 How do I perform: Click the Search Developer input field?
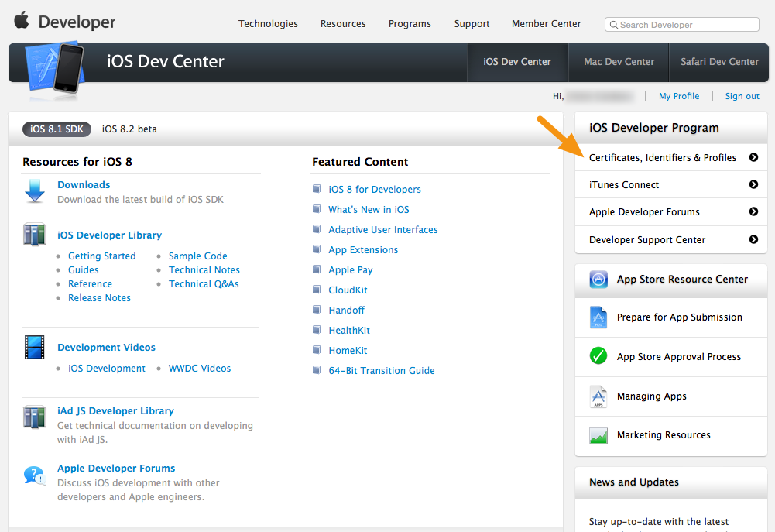681,25
